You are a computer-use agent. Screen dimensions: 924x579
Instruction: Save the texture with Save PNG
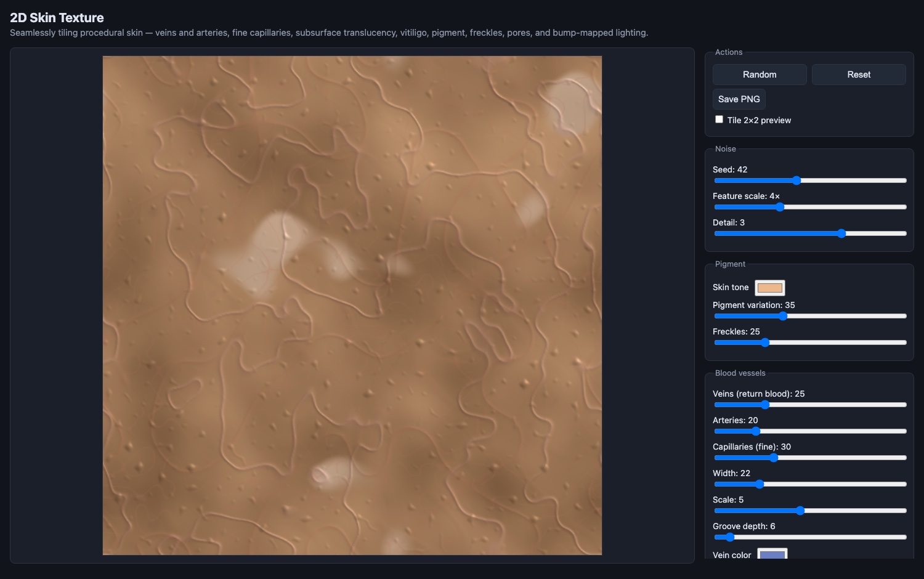tap(739, 99)
